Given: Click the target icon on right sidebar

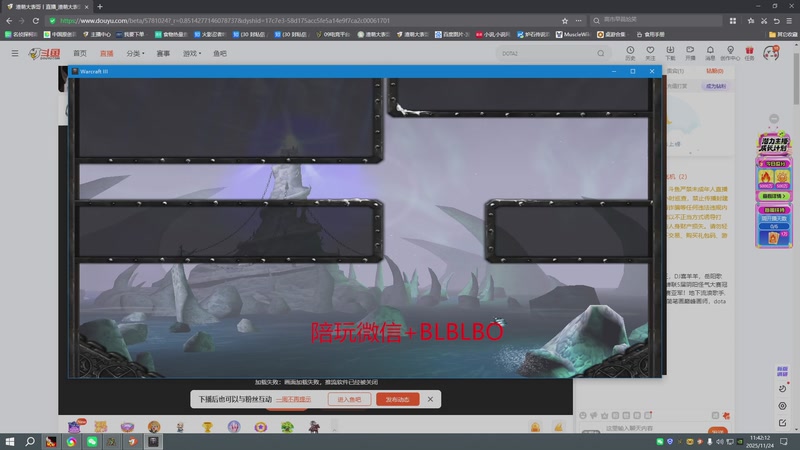Looking at the screenshot, I should coord(782,406).
